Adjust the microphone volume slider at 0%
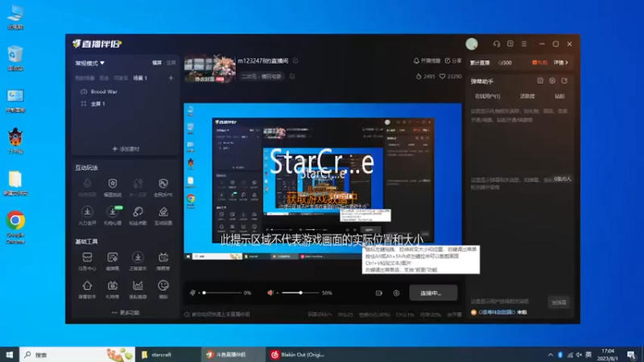The width and height of the screenshot is (644, 362). [222, 293]
